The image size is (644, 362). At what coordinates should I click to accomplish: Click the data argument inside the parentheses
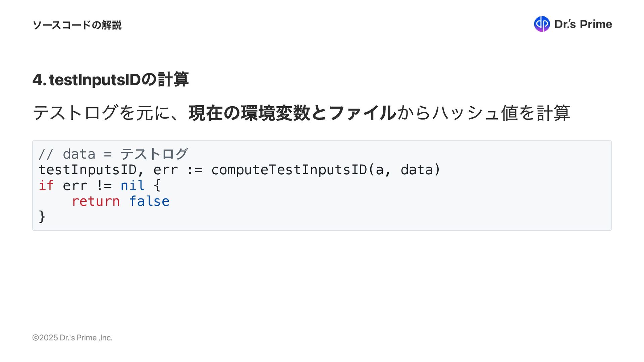[417, 170]
